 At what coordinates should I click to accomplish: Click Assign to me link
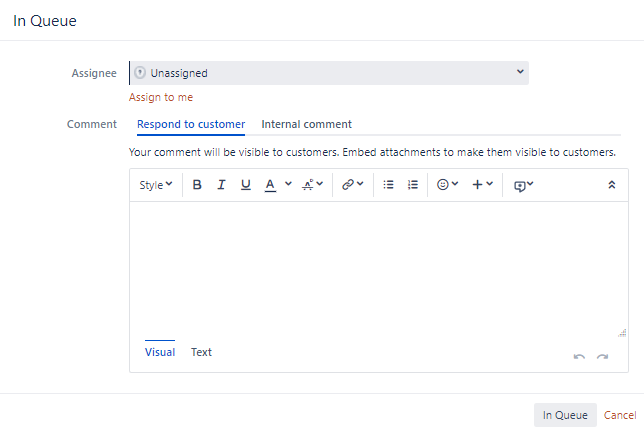click(x=161, y=97)
